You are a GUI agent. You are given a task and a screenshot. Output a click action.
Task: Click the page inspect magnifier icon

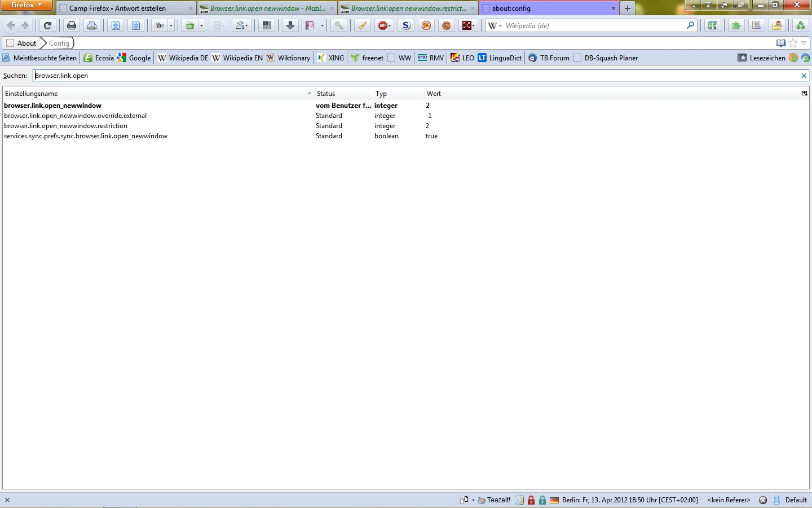coord(757,25)
